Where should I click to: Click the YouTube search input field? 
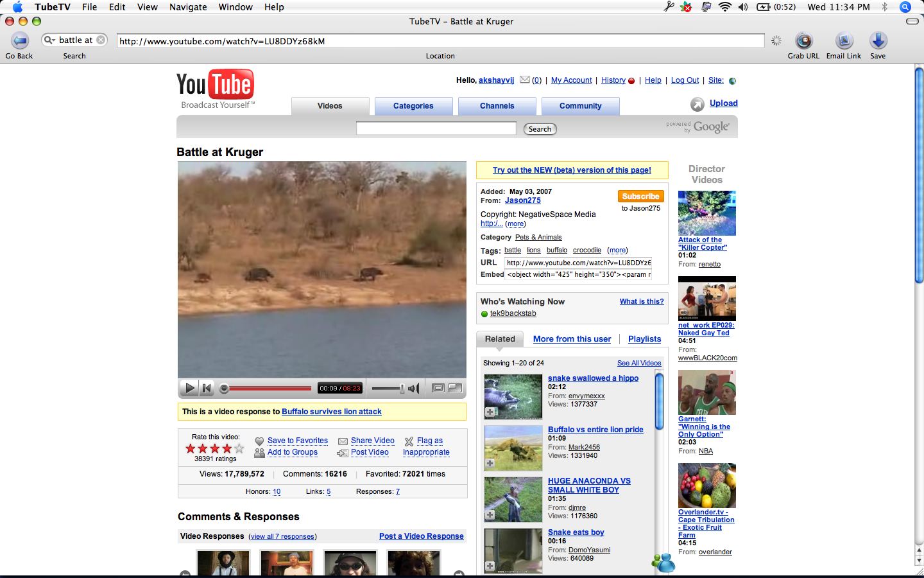tap(436, 128)
